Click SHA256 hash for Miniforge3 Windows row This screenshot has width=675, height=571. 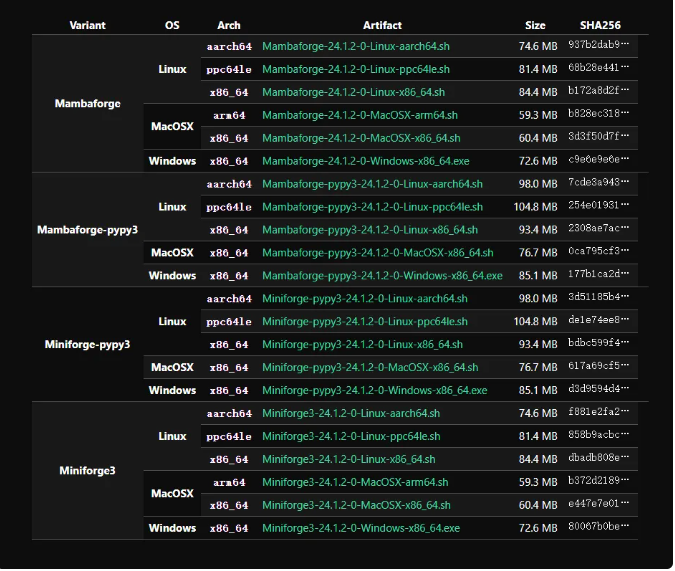(599, 528)
